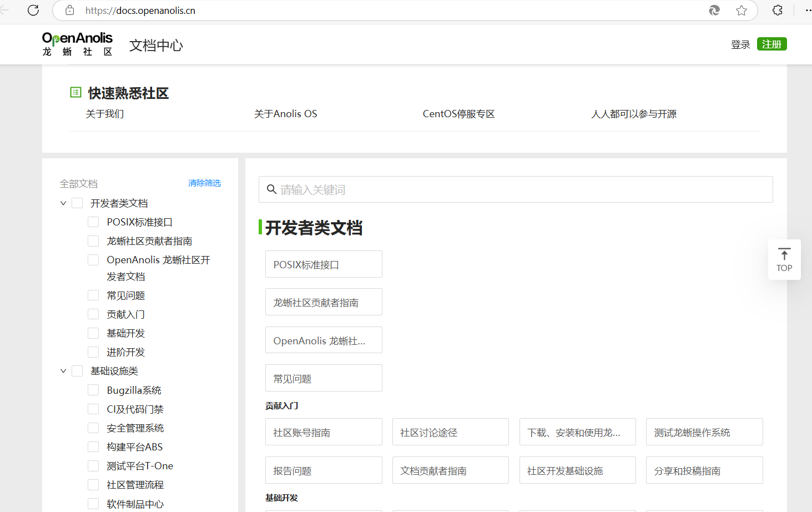Check the 安全管理系统 checkbox
The height and width of the screenshot is (512, 812).
93,428
